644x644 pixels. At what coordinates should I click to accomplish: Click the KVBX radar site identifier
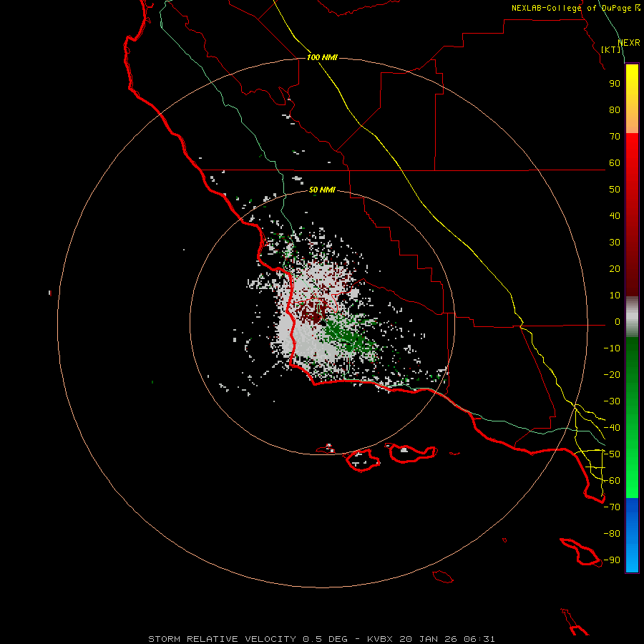point(379,639)
